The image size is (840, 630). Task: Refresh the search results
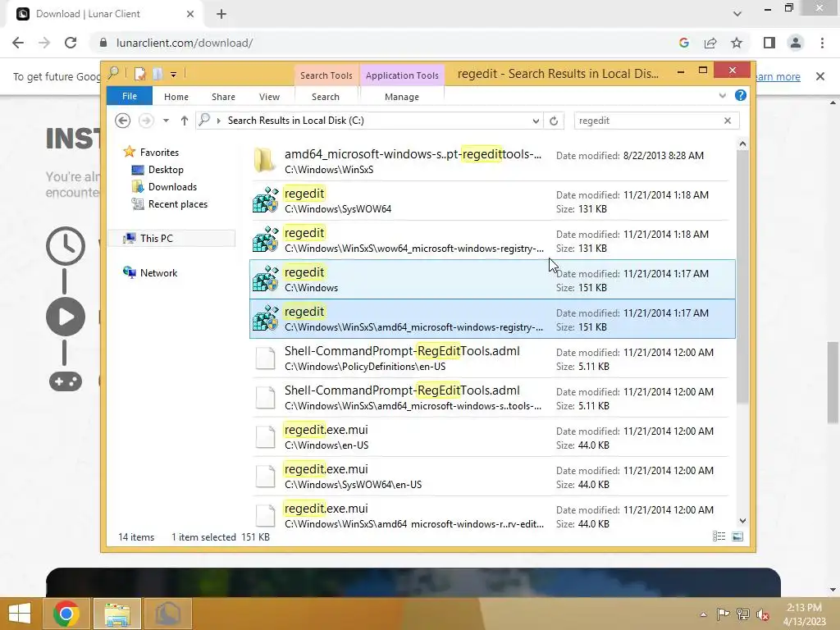point(554,121)
